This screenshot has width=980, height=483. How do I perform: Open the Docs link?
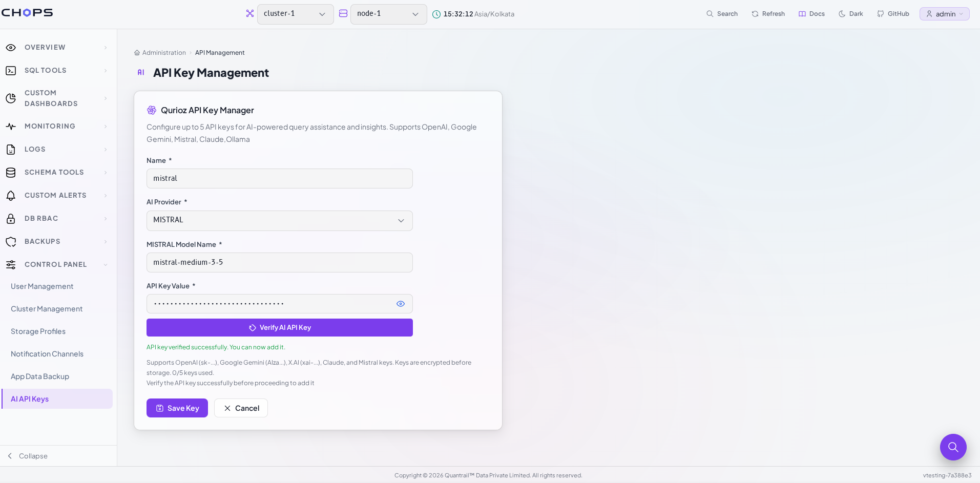[x=811, y=14]
